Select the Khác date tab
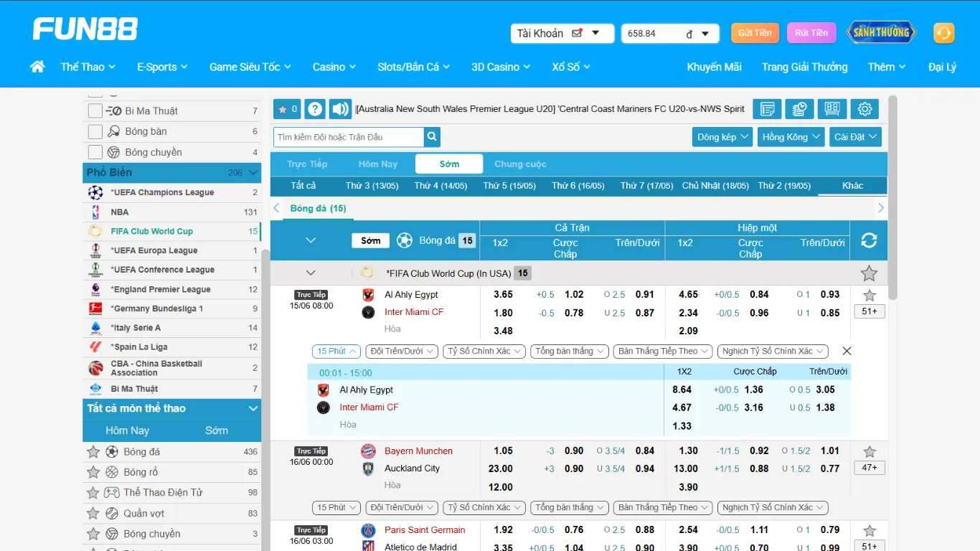Viewport: 980px width, 551px height. point(852,186)
